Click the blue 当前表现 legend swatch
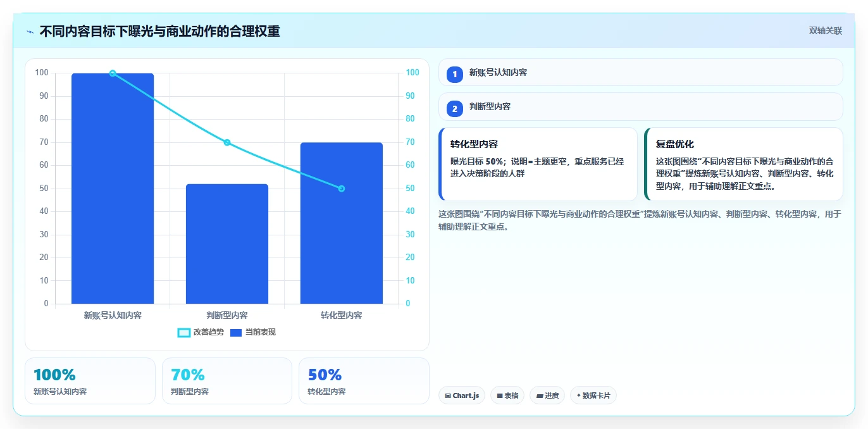 coord(236,333)
